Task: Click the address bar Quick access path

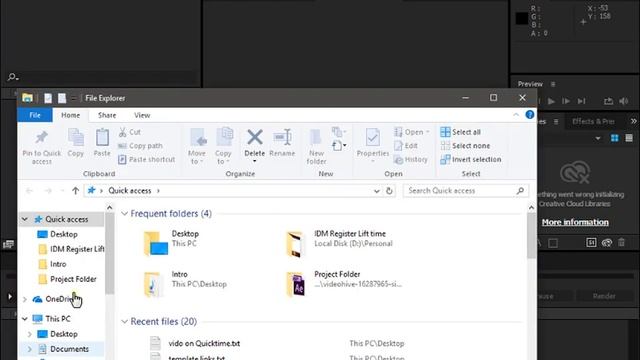Action: [x=129, y=191]
